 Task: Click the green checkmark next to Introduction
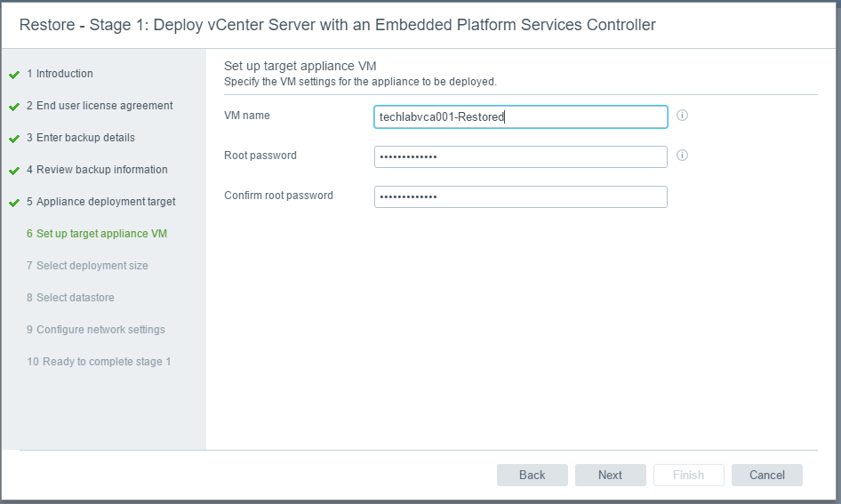[14, 75]
